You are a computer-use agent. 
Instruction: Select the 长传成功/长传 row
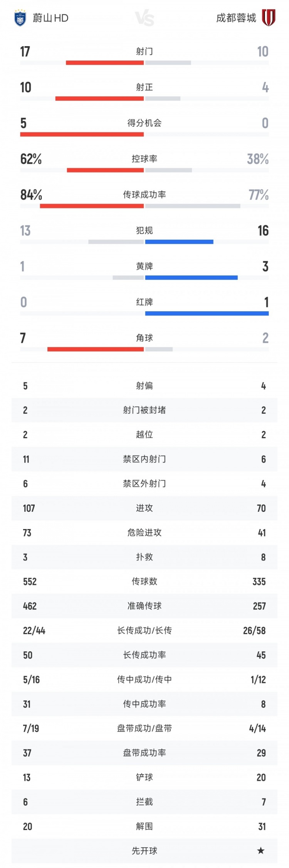[x=144, y=630]
